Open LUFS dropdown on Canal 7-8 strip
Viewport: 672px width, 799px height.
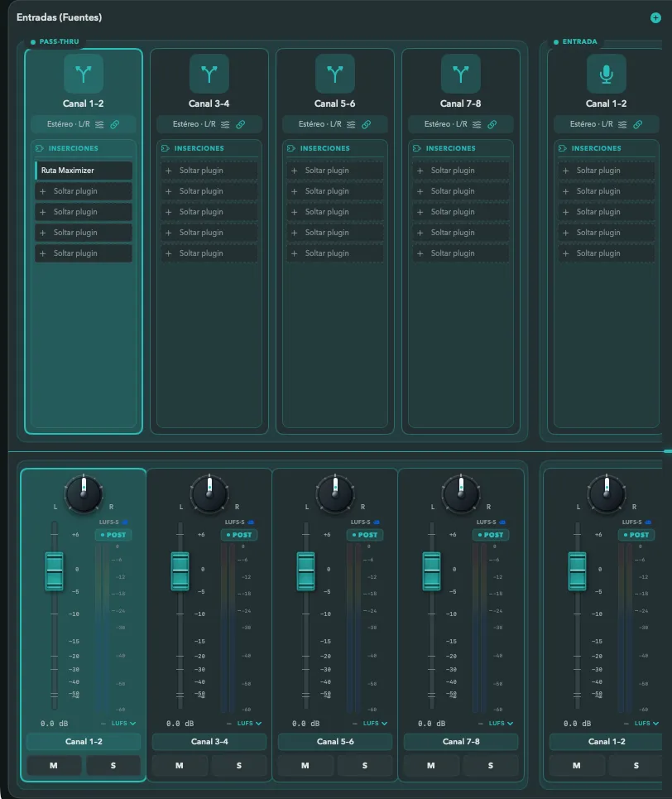502,724
